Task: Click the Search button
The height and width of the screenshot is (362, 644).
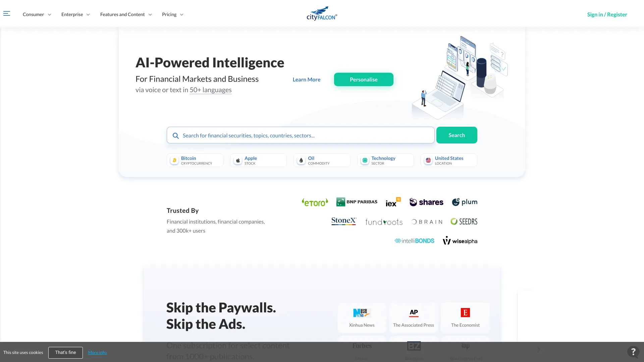Action: pos(457,135)
